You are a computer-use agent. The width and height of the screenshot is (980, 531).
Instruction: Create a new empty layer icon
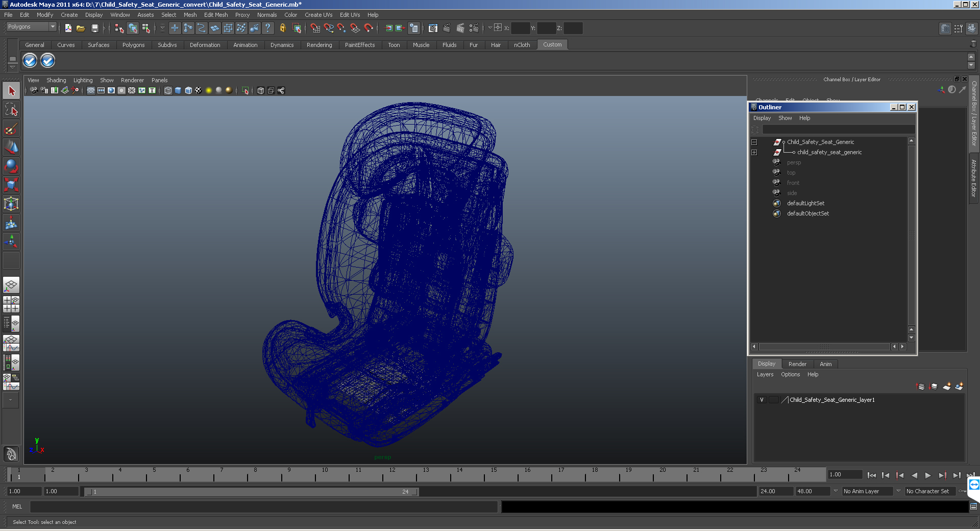pos(947,387)
